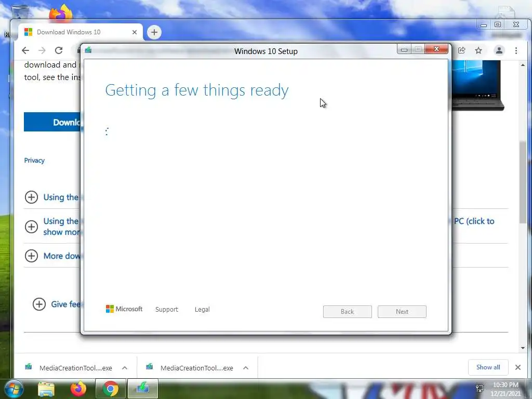Close the Chrome downloads bar
The width and height of the screenshot is (532, 399).
click(518, 367)
